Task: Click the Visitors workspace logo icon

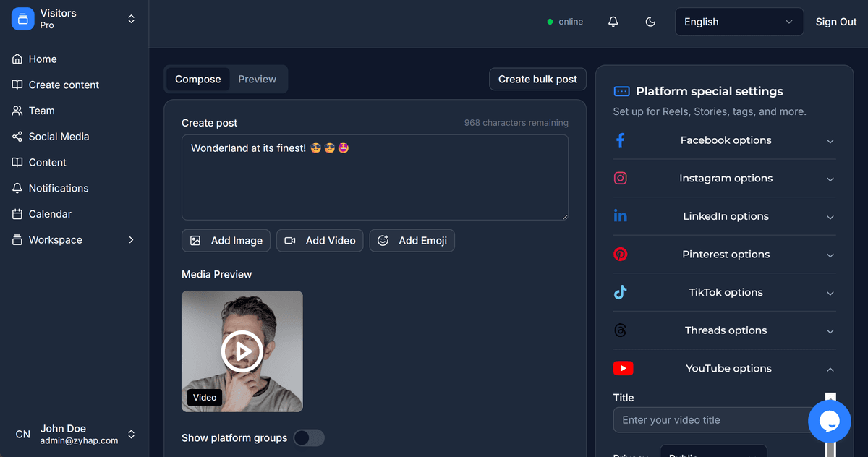Action: point(23,19)
